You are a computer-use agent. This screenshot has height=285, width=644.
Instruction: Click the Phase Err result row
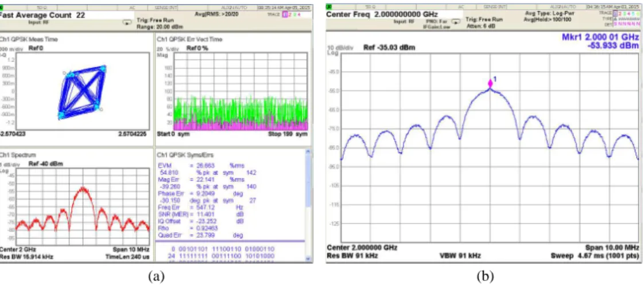[x=202, y=194]
